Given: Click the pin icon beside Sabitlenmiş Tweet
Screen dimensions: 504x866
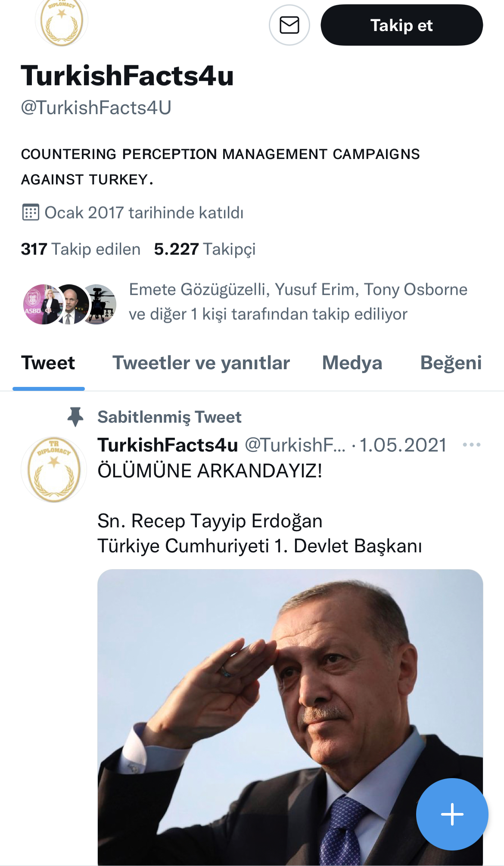Looking at the screenshot, I should [x=75, y=417].
